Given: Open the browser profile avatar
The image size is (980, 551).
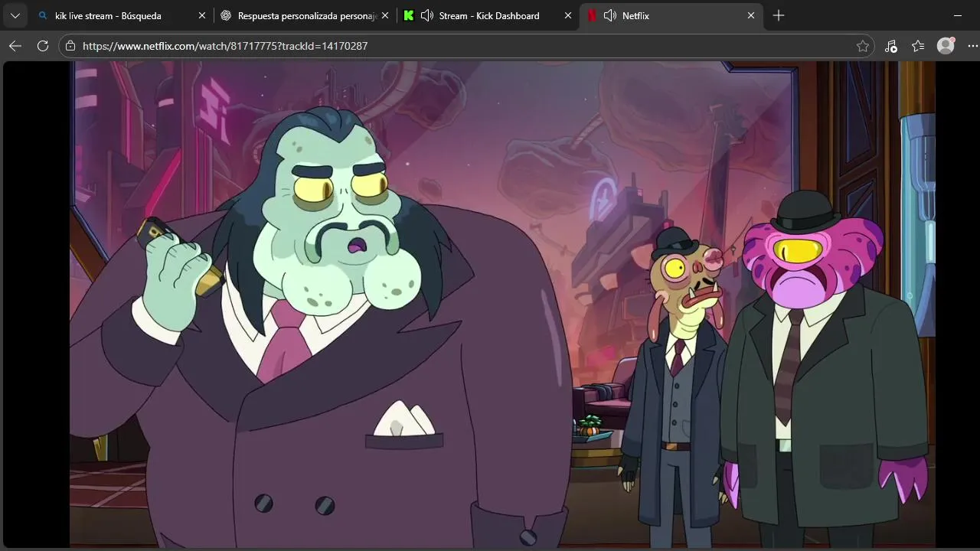Looking at the screenshot, I should 946,46.
